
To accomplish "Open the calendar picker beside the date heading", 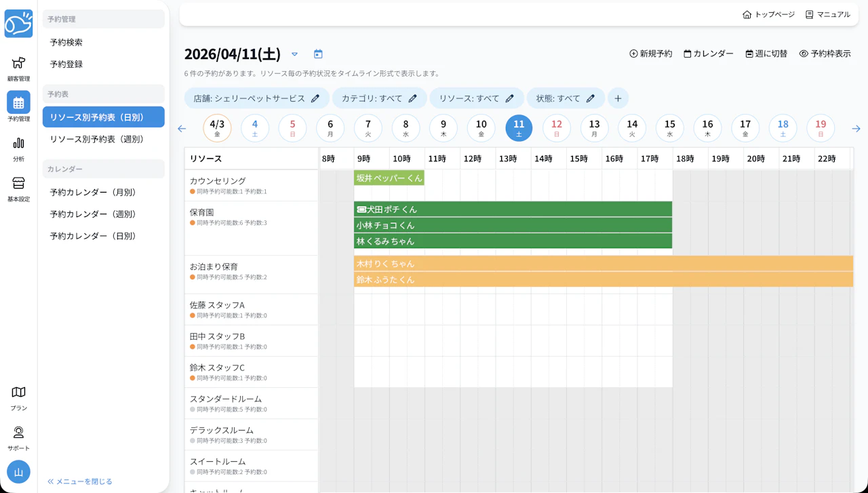I will tap(318, 54).
